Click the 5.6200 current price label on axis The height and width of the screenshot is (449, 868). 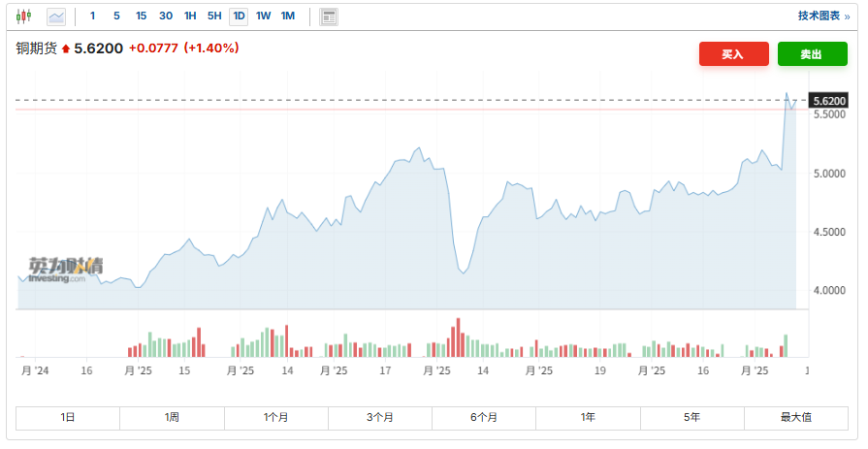pos(829,101)
